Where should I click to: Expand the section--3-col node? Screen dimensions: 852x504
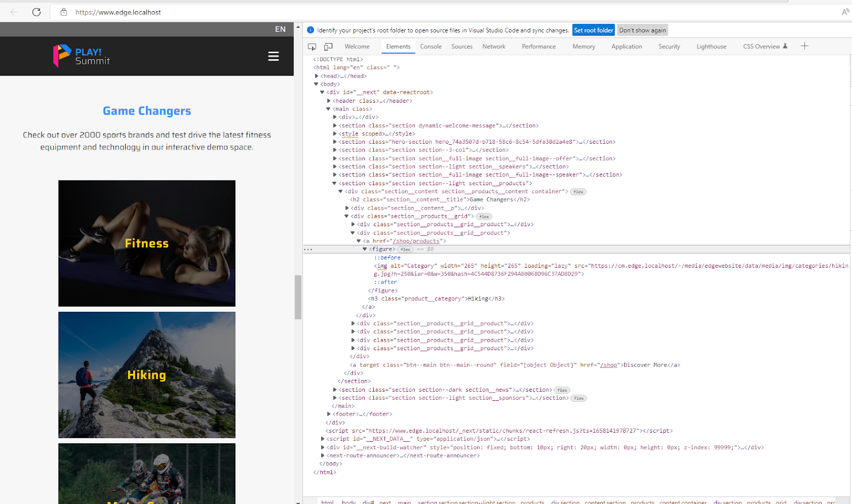pos(334,150)
